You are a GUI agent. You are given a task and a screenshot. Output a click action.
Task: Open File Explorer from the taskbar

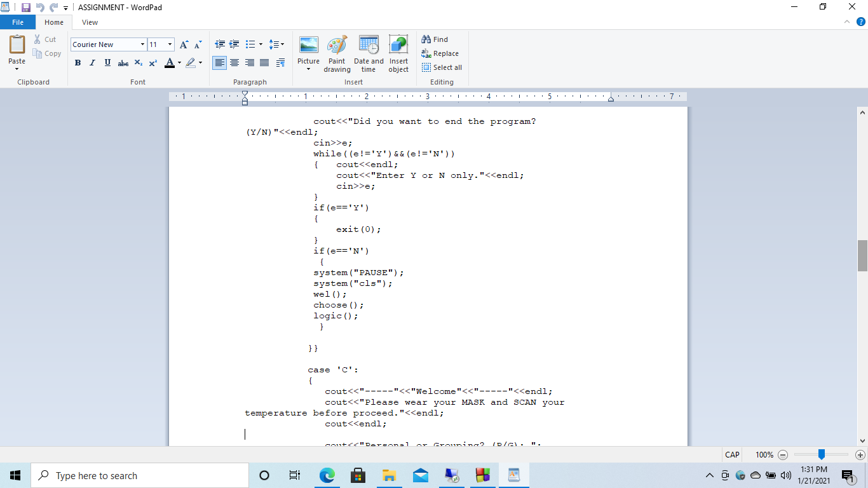coord(389,475)
